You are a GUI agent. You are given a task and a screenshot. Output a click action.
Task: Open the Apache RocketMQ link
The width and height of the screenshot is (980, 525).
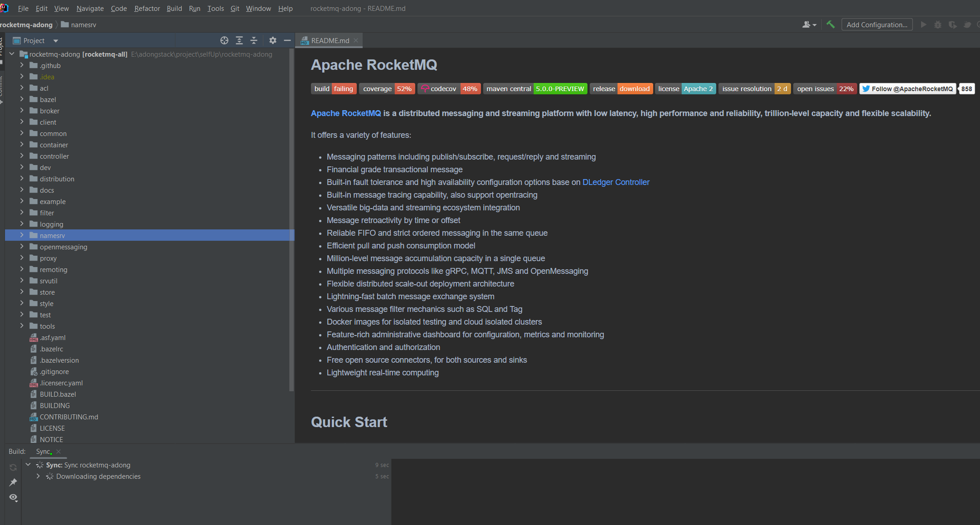pyautogui.click(x=346, y=113)
